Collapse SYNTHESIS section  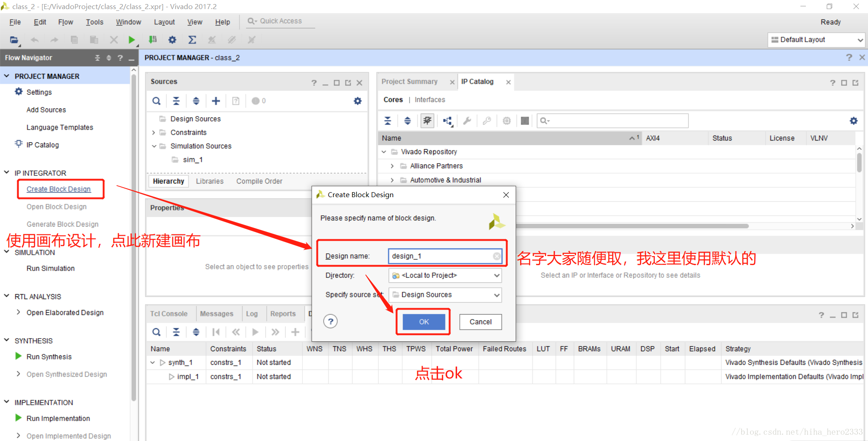pyautogui.click(x=7, y=340)
